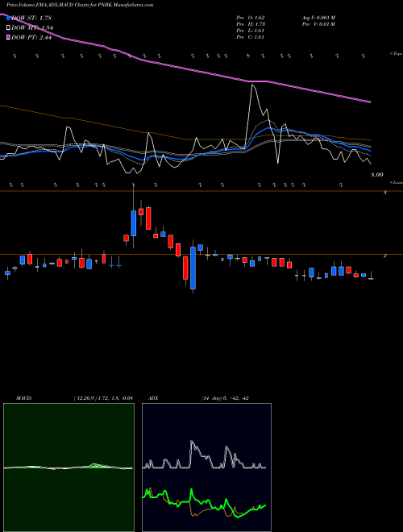Click the tall blue candlestick near level 3
Image resolution: width=403 pixels, height=532 pixels.
pos(133,223)
